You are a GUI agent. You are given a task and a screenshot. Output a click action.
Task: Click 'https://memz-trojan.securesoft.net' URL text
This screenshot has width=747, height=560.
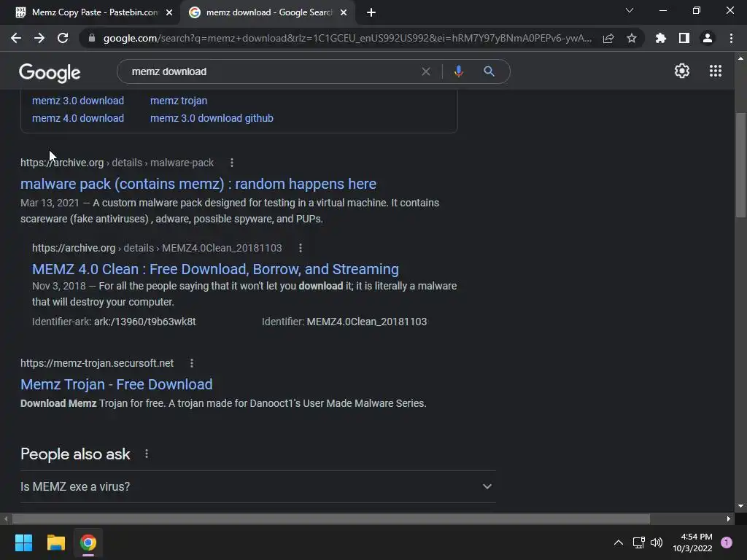click(97, 363)
